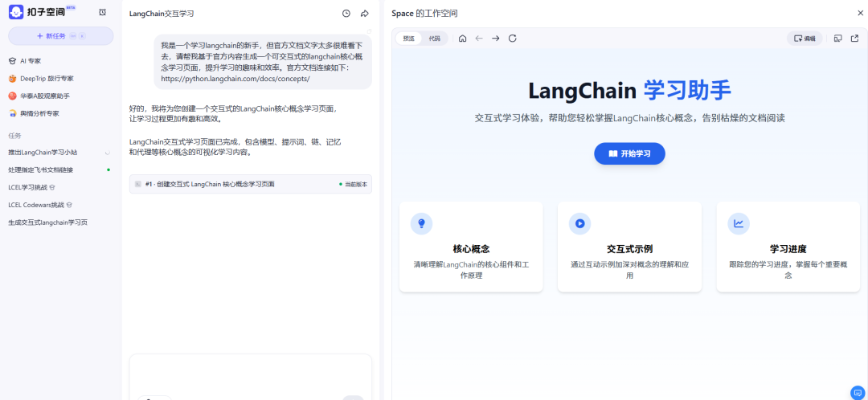The height and width of the screenshot is (400, 868).
Task: Click the play icon on 交互式示例 card
Action: click(579, 223)
